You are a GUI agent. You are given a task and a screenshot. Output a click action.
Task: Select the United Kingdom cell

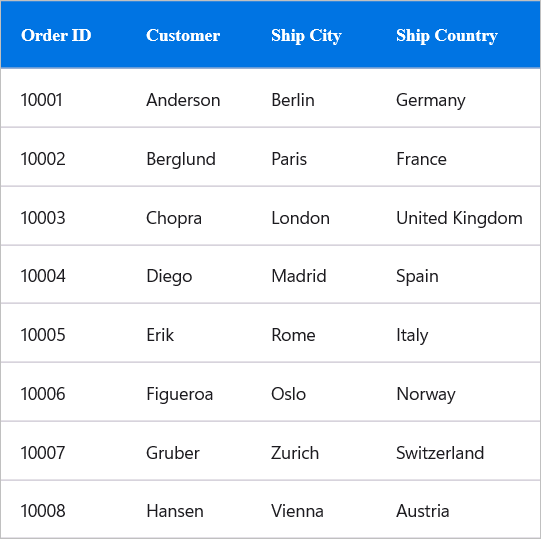point(459,218)
